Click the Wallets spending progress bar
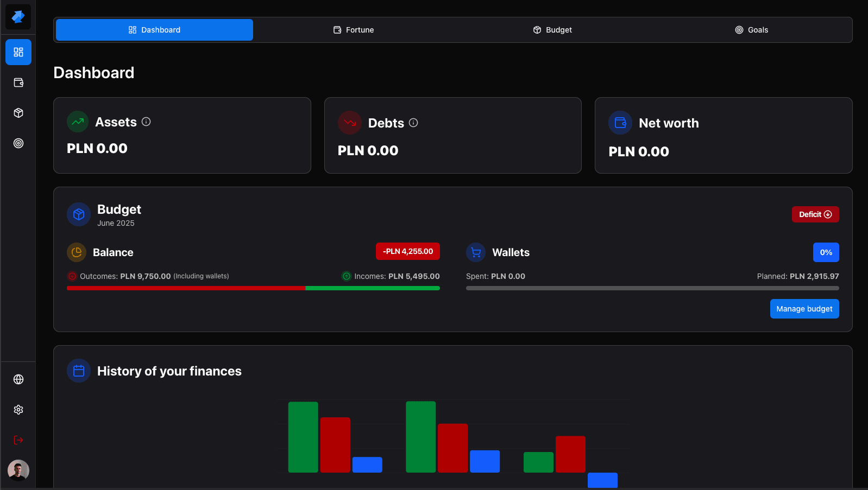The width and height of the screenshot is (868, 490). (x=652, y=288)
